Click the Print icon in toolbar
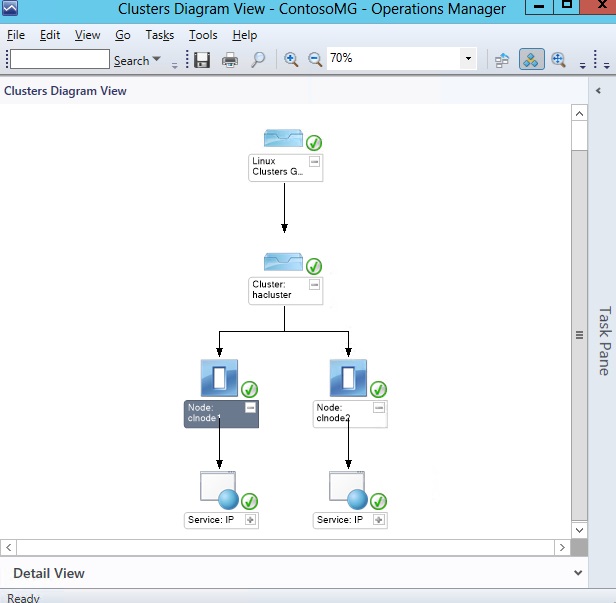Viewport: 616px width, 603px height. (230, 60)
